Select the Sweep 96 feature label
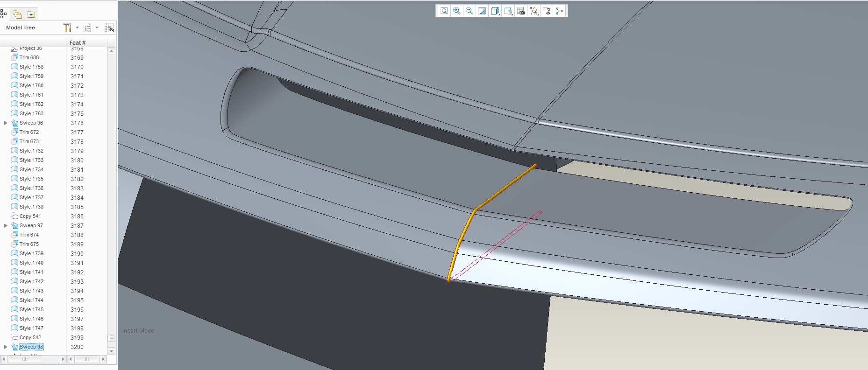Screen dimensions: 868x370 pos(31,123)
